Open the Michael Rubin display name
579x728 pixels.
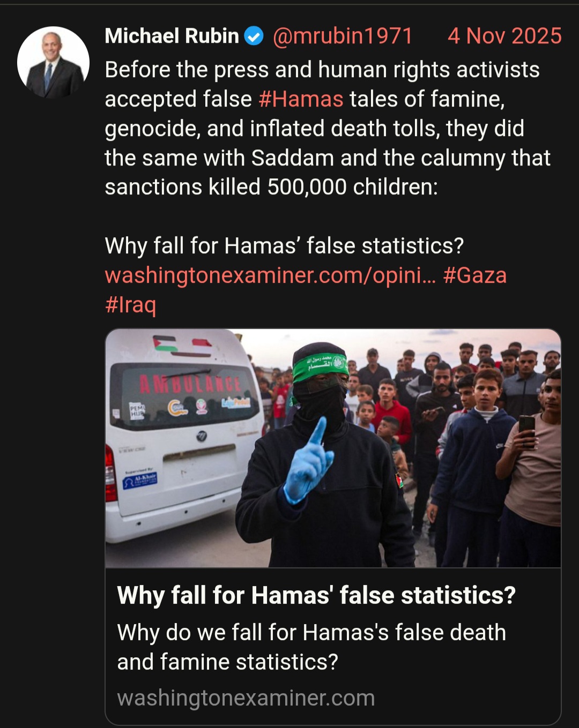[172, 36]
